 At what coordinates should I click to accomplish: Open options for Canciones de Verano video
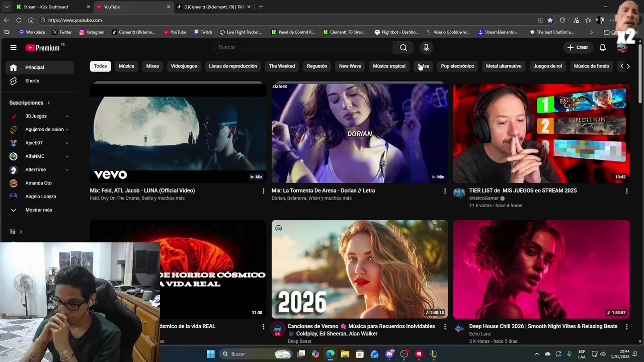click(445, 327)
